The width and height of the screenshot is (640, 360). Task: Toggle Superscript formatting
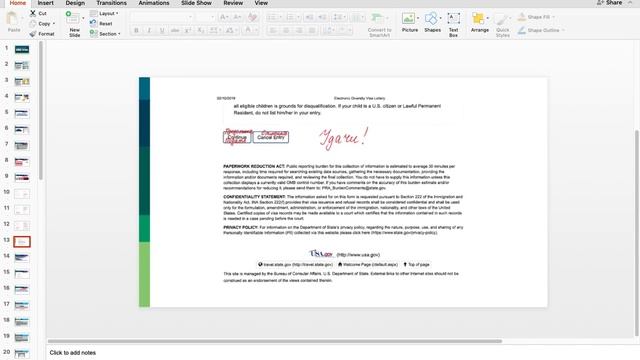[x=188, y=30]
